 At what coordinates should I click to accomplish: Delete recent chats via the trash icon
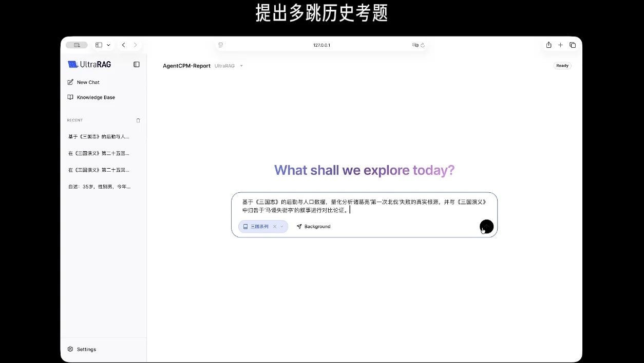pyautogui.click(x=138, y=120)
